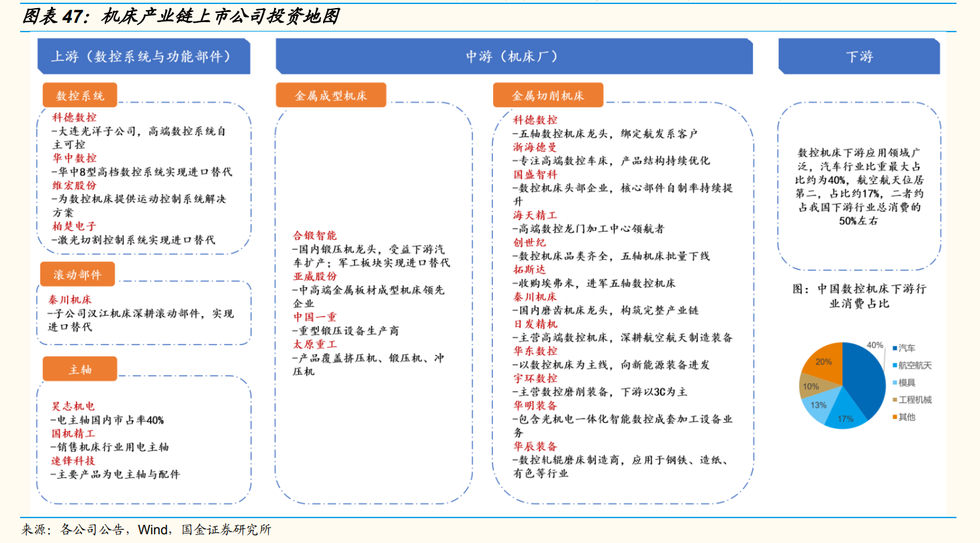Click company name 拓斯达
This screenshot has width=980, height=543.
coord(530,269)
